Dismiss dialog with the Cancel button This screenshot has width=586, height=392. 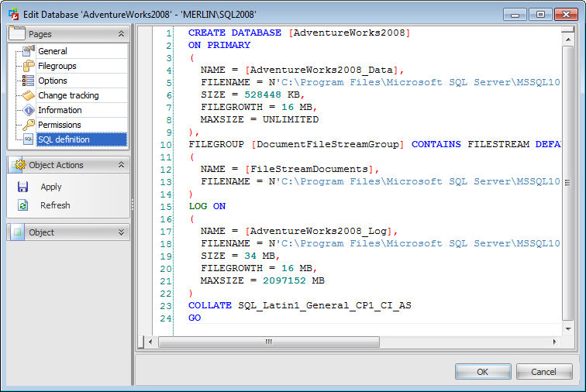544,371
